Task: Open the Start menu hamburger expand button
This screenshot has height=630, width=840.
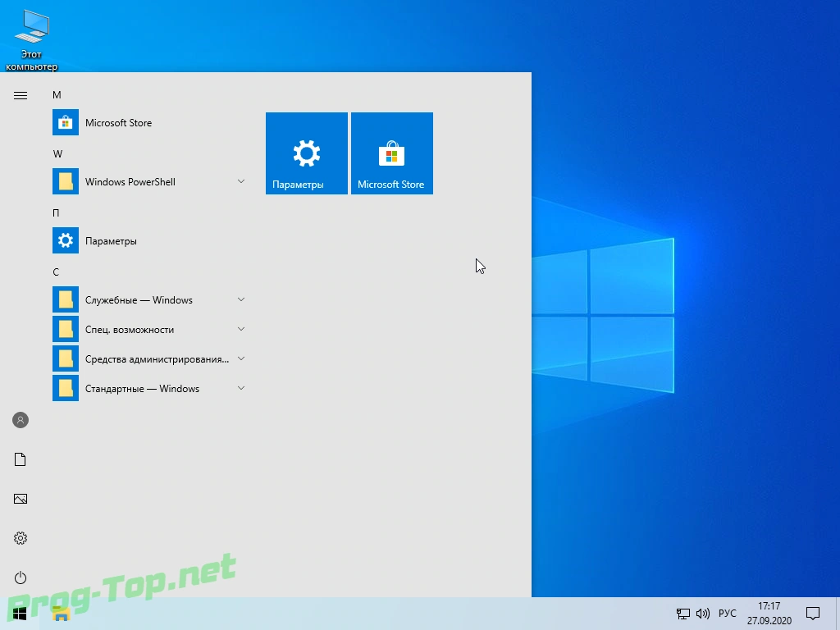Action: [x=21, y=95]
